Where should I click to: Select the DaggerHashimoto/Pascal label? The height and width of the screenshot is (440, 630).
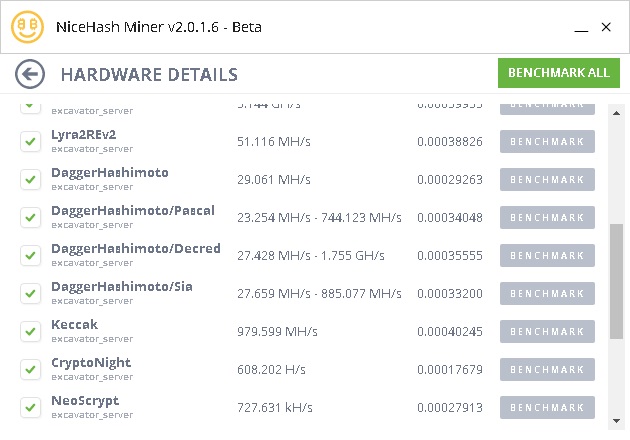[x=133, y=211]
